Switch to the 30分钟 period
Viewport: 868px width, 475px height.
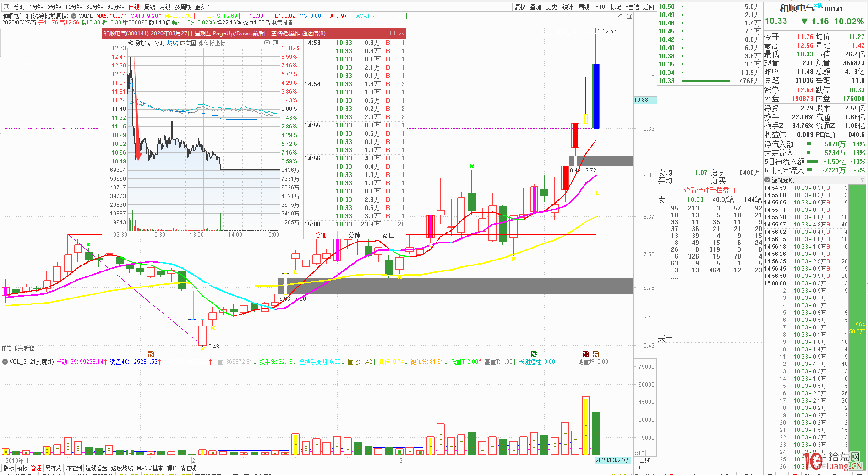tap(95, 7)
